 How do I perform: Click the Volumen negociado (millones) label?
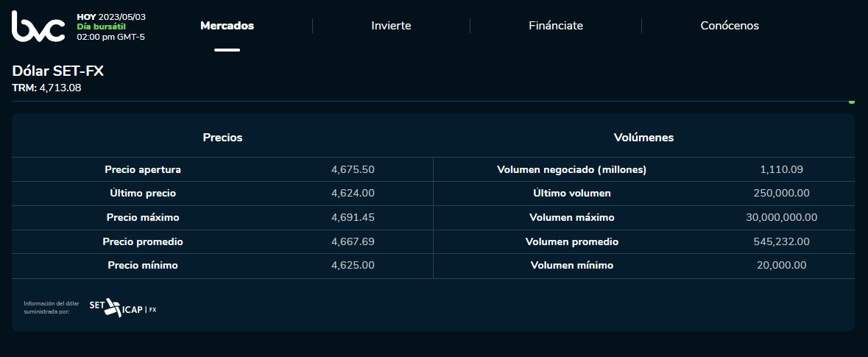click(571, 170)
